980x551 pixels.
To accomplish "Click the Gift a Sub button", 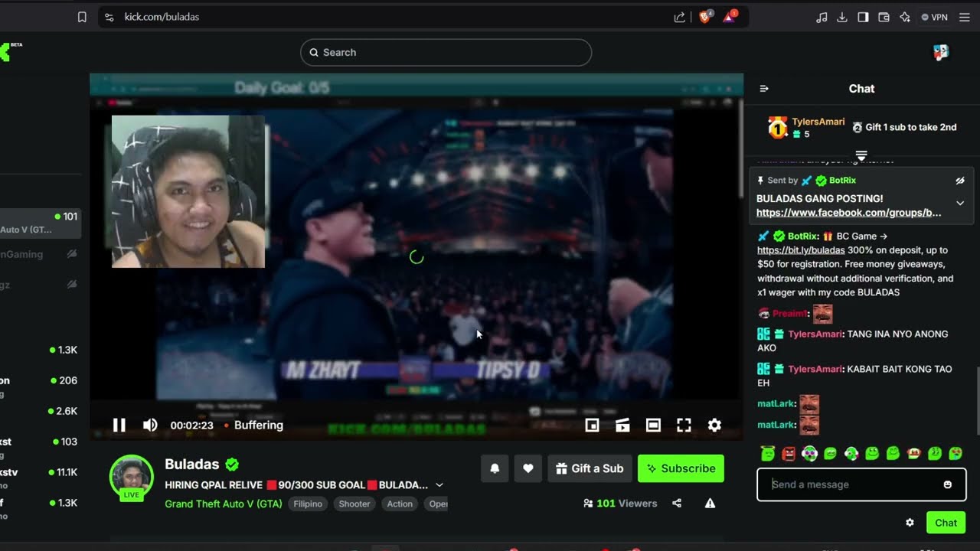I will pyautogui.click(x=590, y=468).
